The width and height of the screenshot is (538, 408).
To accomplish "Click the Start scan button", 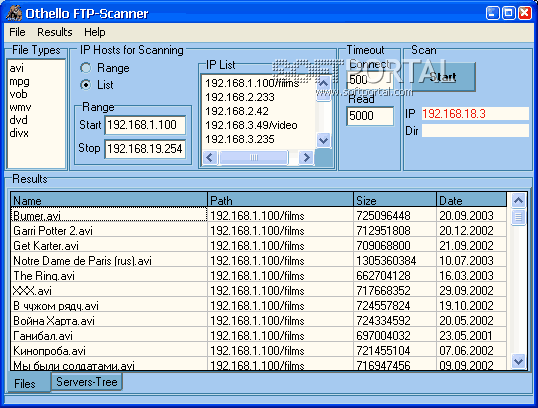I will (x=443, y=77).
